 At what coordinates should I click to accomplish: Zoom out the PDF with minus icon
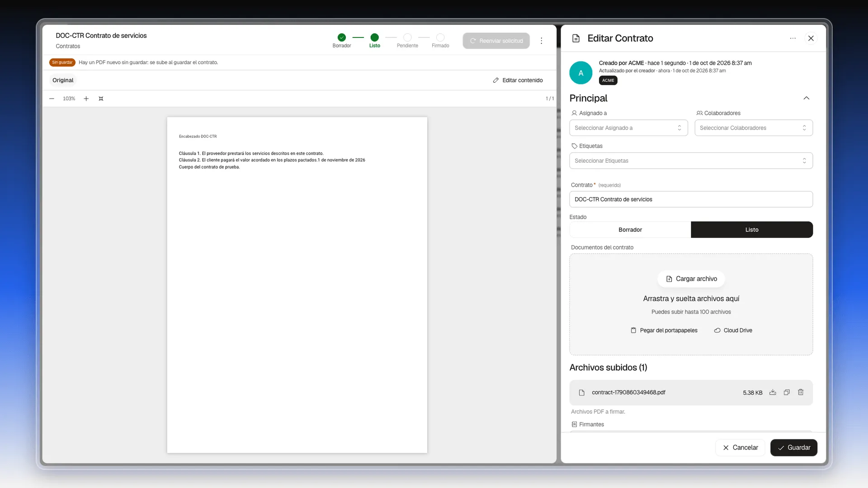(x=52, y=99)
